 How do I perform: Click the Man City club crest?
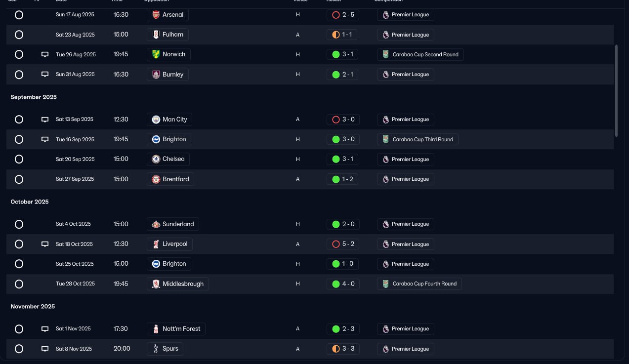(x=156, y=120)
